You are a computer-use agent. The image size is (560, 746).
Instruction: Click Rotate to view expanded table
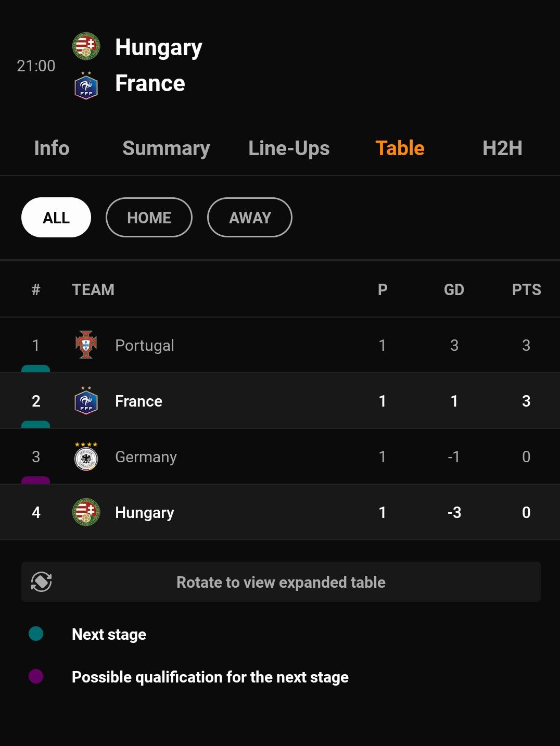coord(281,582)
